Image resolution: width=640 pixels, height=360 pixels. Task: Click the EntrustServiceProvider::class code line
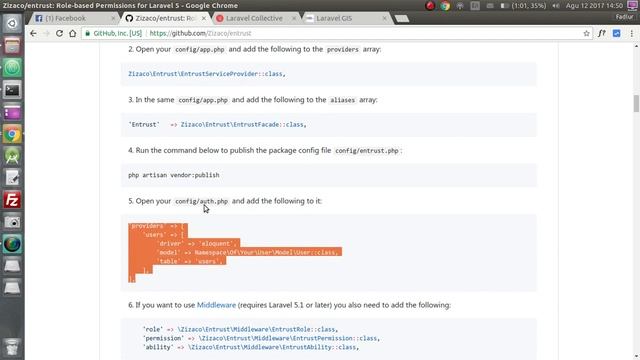207,74
